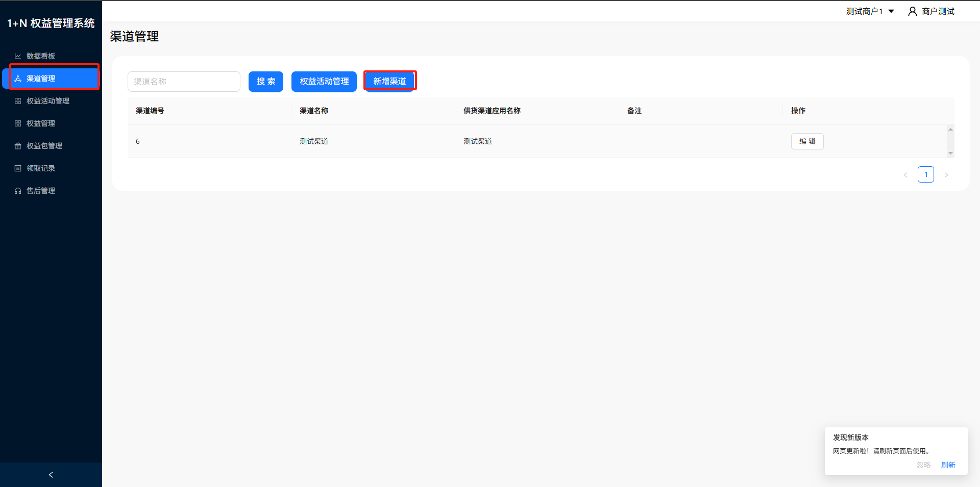This screenshot has height=487, width=980.
Task: Click the 售后管理 headset icon
Action: click(18, 191)
